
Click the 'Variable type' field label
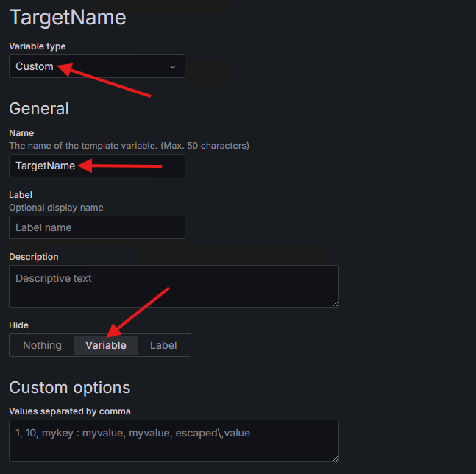[x=38, y=46]
